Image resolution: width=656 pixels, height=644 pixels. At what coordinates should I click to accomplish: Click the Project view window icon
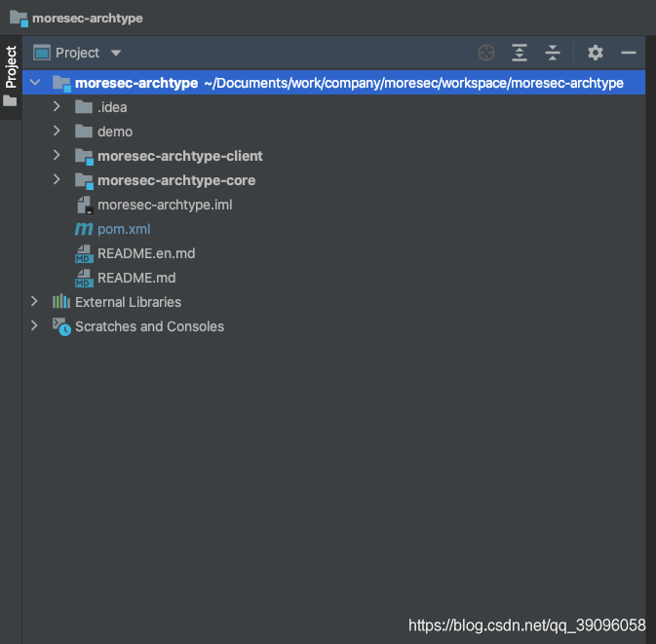(42, 53)
